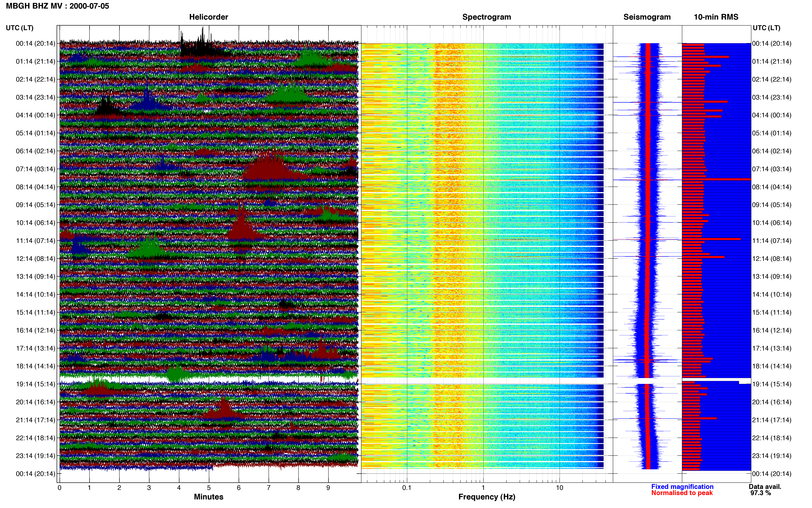Image resolution: width=812 pixels, height=508 pixels.
Task: Click the 'Fixed magnification' legend text
Action: (x=682, y=487)
